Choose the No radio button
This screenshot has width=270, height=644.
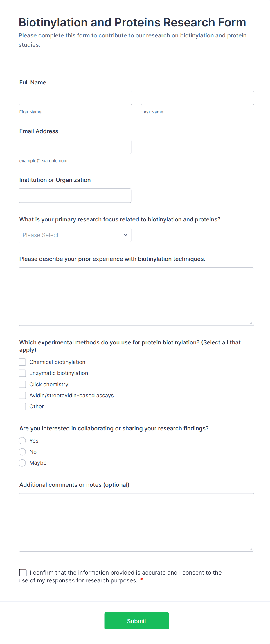click(x=22, y=452)
